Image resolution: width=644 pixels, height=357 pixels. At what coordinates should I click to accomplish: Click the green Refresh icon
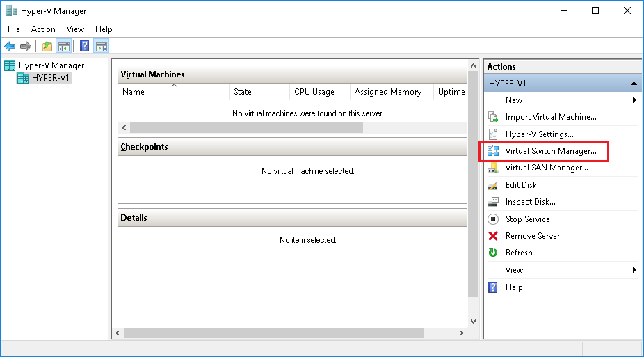(493, 253)
